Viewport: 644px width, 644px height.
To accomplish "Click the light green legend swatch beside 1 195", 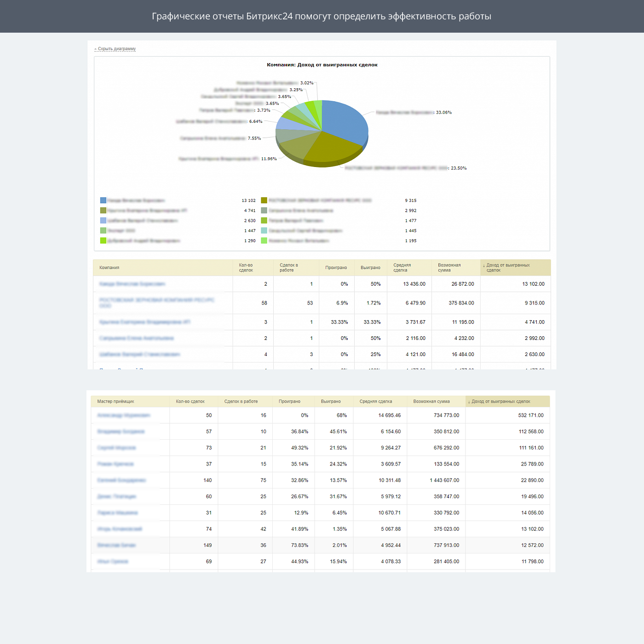I will (264, 241).
